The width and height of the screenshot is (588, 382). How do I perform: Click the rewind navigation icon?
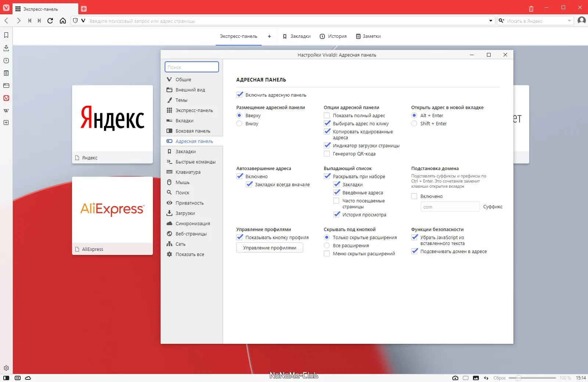pos(30,21)
